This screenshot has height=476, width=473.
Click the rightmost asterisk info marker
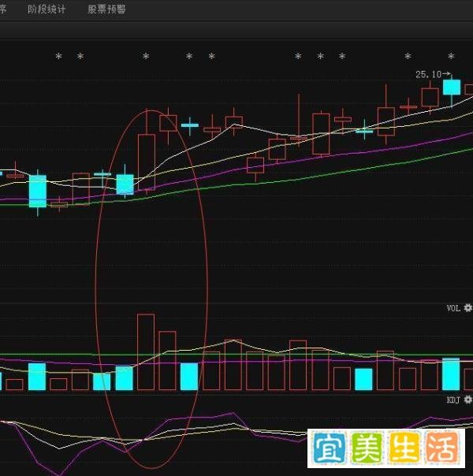451,56
